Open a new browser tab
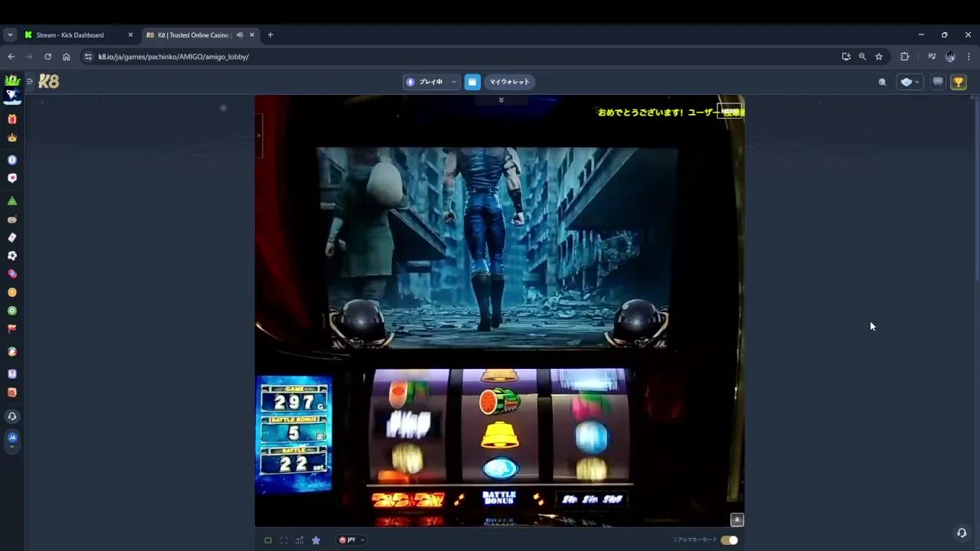 tap(270, 35)
